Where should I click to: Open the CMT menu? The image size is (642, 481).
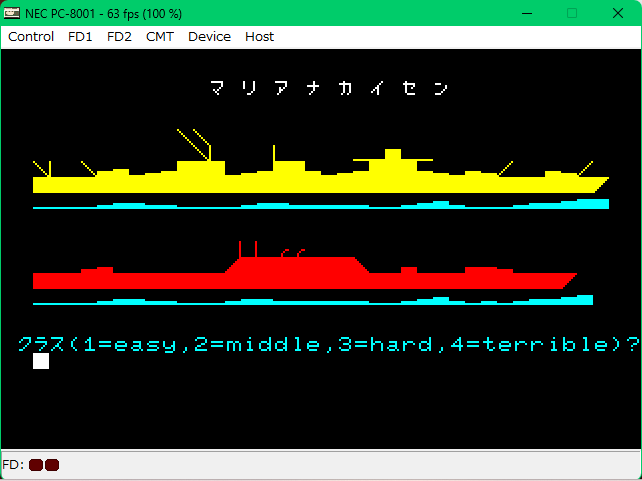tap(160, 37)
